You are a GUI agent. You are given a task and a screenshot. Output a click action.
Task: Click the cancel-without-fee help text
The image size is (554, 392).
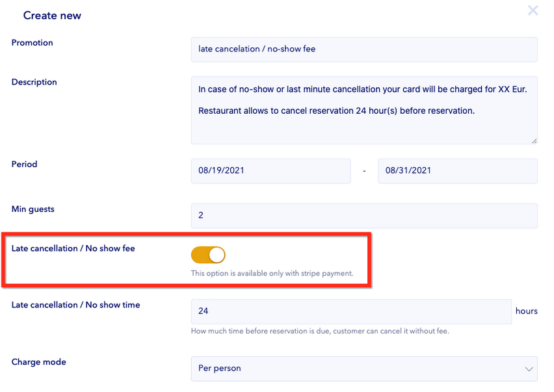(320, 331)
